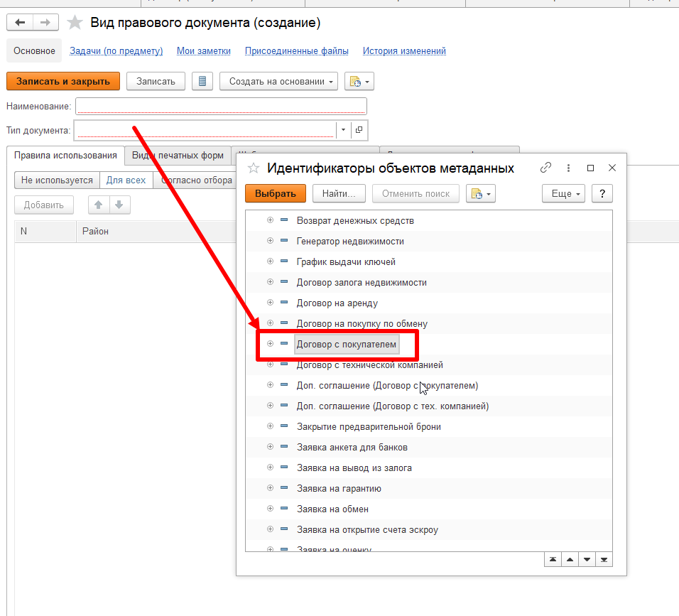Open the Еще dropdown menu
Viewport: 679px width, 616px height.
(x=563, y=193)
